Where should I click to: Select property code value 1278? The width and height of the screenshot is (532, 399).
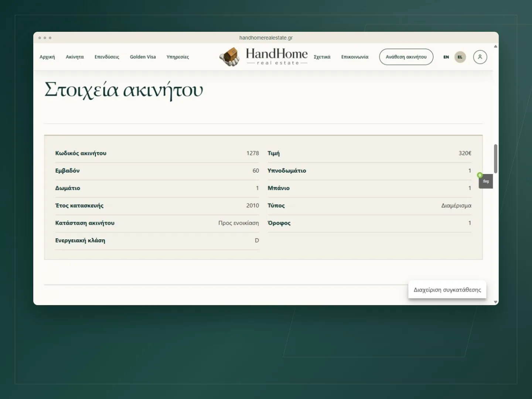[253, 153]
